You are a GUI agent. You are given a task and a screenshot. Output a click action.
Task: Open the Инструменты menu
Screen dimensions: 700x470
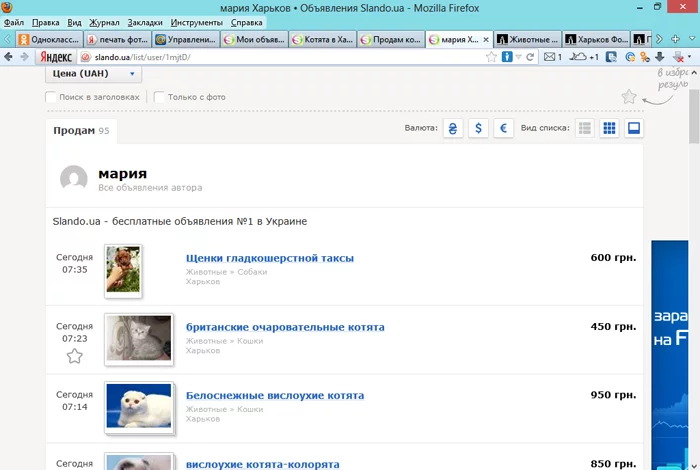(196, 21)
